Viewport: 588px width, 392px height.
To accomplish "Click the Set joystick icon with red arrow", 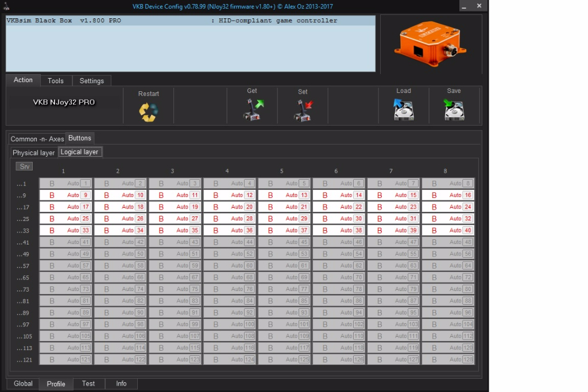I will pos(303,111).
